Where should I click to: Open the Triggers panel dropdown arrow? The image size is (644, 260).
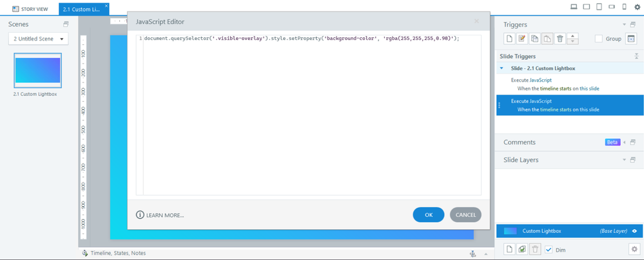click(x=625, y=24)
